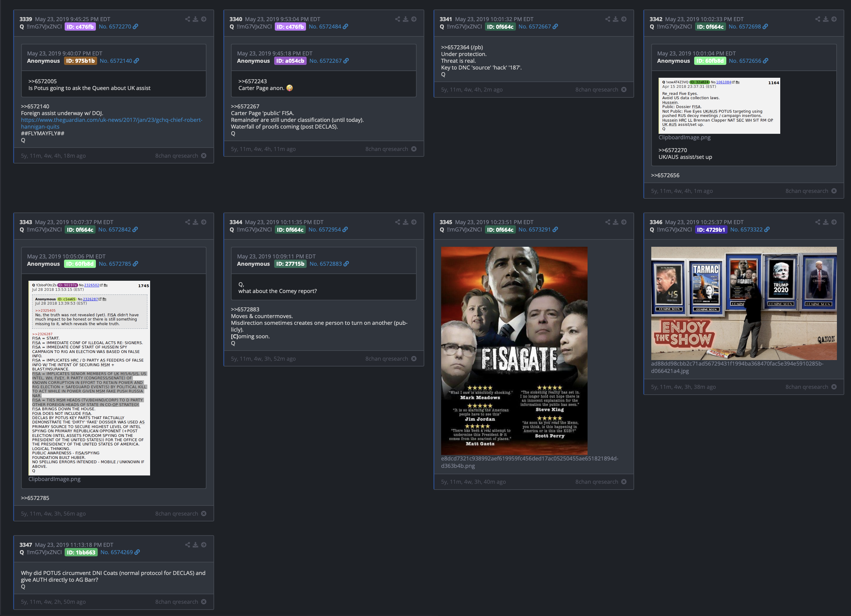Share post 3340
The image size is (851, 616).
398,19
